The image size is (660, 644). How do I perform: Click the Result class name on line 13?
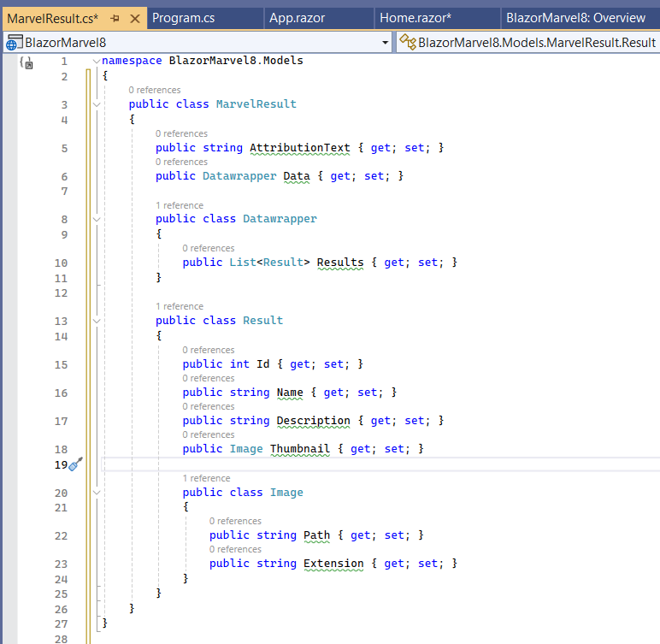[x=263, y=321]
